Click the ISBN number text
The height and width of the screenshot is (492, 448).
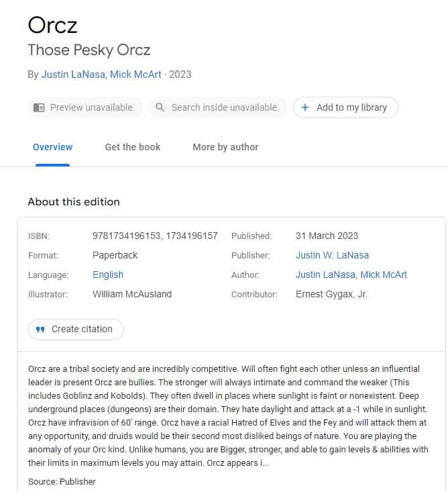pyautogui.click(x=155, y=236)
